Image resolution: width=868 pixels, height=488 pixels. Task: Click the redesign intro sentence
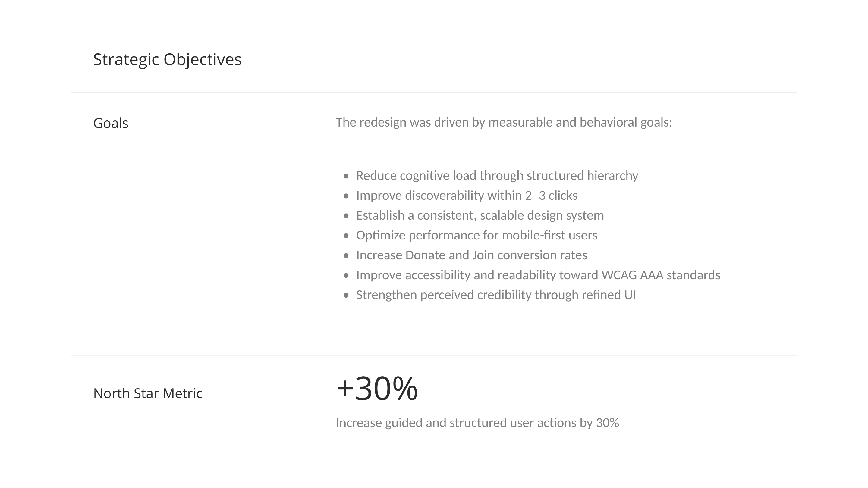click(504, 122)
